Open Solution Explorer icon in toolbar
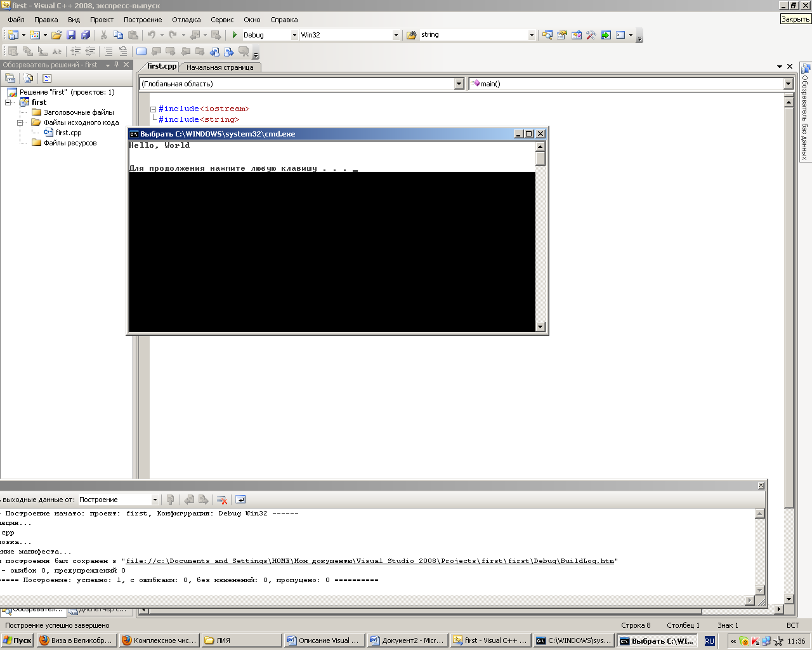 tap(547, 35)
